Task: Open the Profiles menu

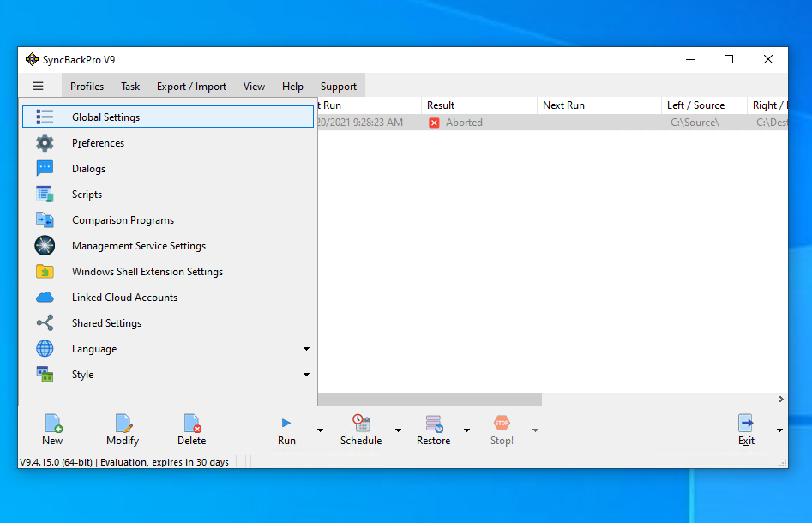Action: tap(87, 87)
